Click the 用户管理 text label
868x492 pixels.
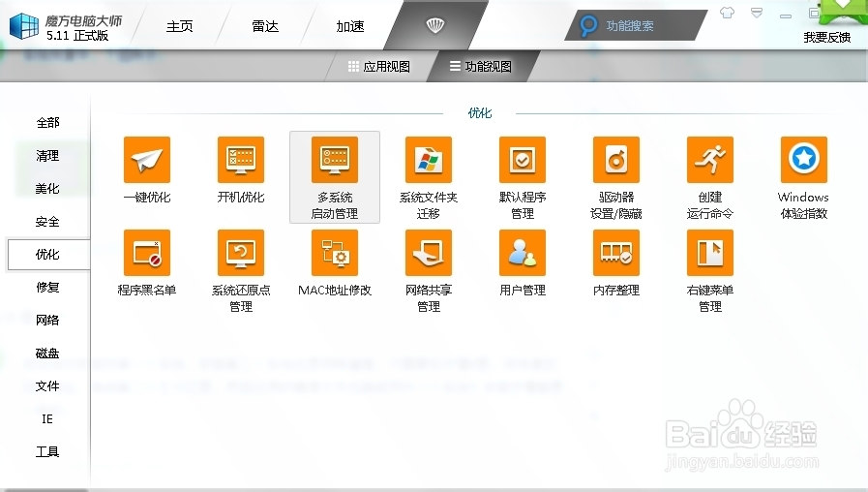click(523, 291)
